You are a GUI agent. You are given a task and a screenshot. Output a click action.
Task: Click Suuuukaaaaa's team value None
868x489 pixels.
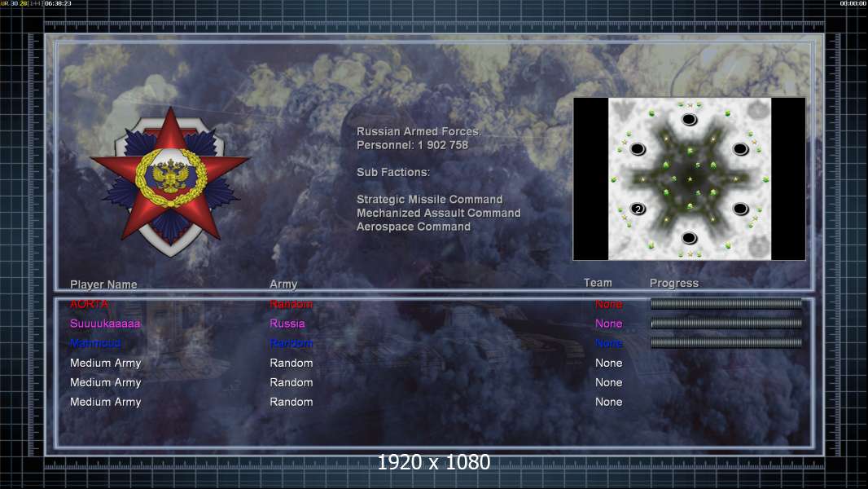point(609,324)
